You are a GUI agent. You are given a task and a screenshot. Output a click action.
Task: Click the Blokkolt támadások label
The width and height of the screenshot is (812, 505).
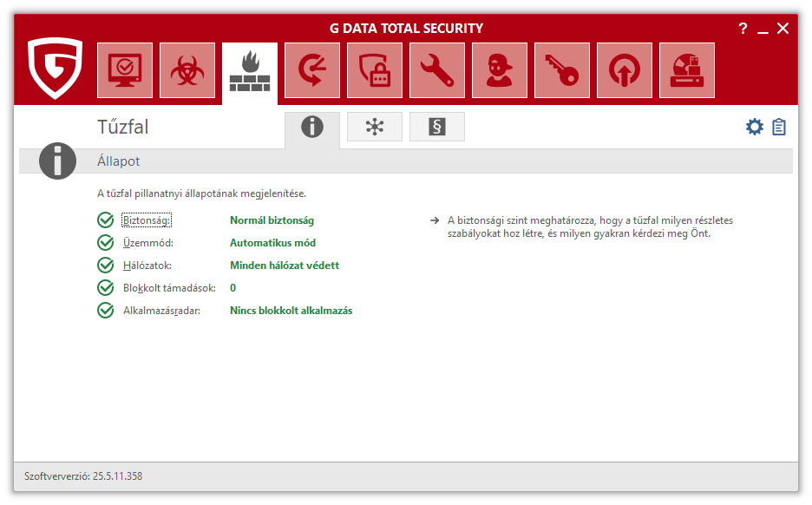pos(169,288)
